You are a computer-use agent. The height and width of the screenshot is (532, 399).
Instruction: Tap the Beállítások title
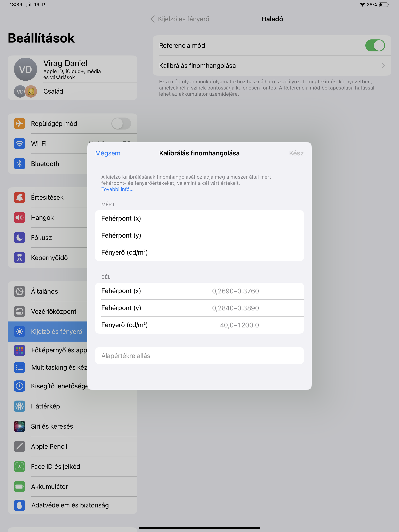[41, 38]
